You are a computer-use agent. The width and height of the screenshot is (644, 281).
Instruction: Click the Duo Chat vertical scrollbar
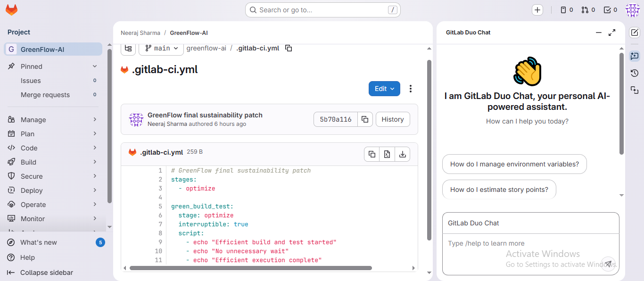coord(621,103)
